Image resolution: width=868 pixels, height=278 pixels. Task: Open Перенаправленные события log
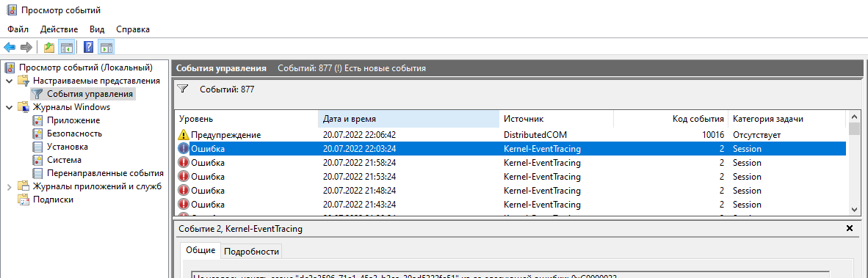coord(105,174)
